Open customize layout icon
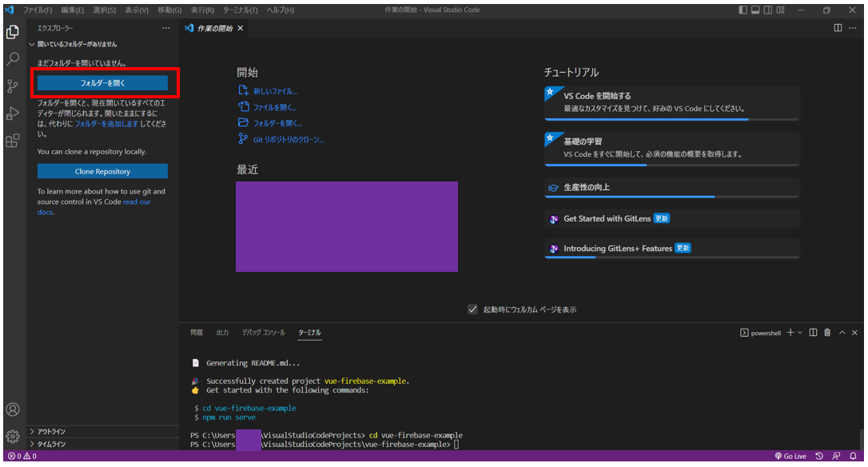868x467 pixels. click(781, 10)
